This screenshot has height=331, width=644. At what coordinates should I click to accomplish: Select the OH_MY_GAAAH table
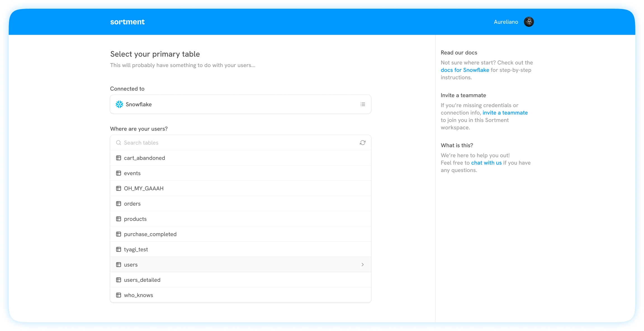[x=144, y=188]
